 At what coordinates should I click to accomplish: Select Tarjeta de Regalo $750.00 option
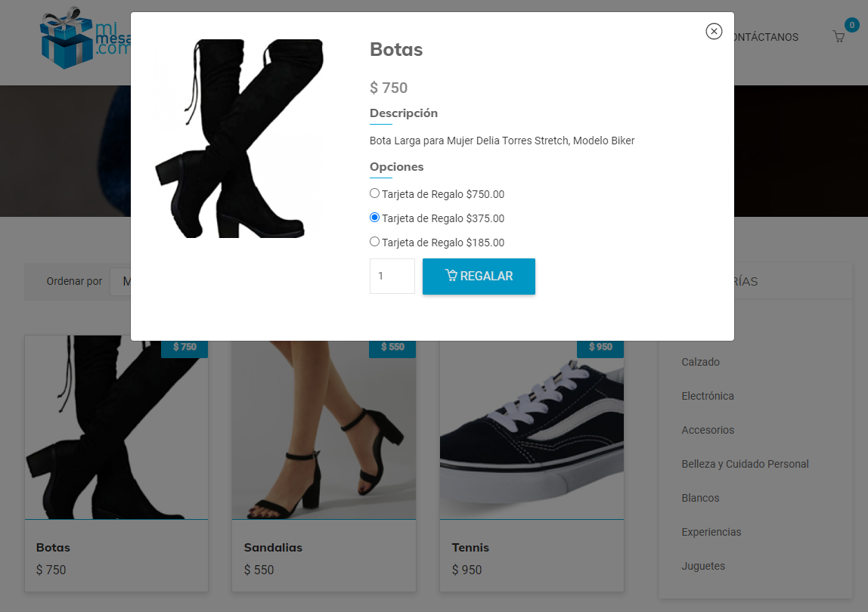point(374,193)
